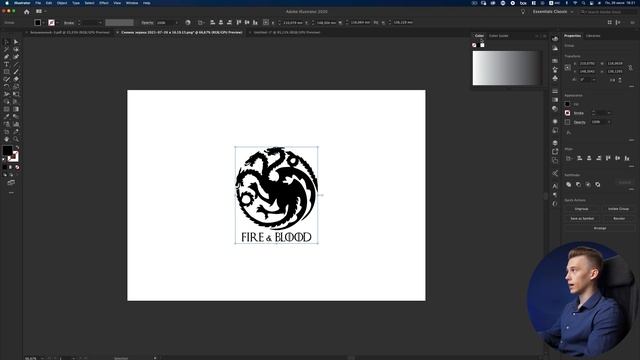
Task: Swap fill and stroke arrow in toolbar
Action: (17, 147)
